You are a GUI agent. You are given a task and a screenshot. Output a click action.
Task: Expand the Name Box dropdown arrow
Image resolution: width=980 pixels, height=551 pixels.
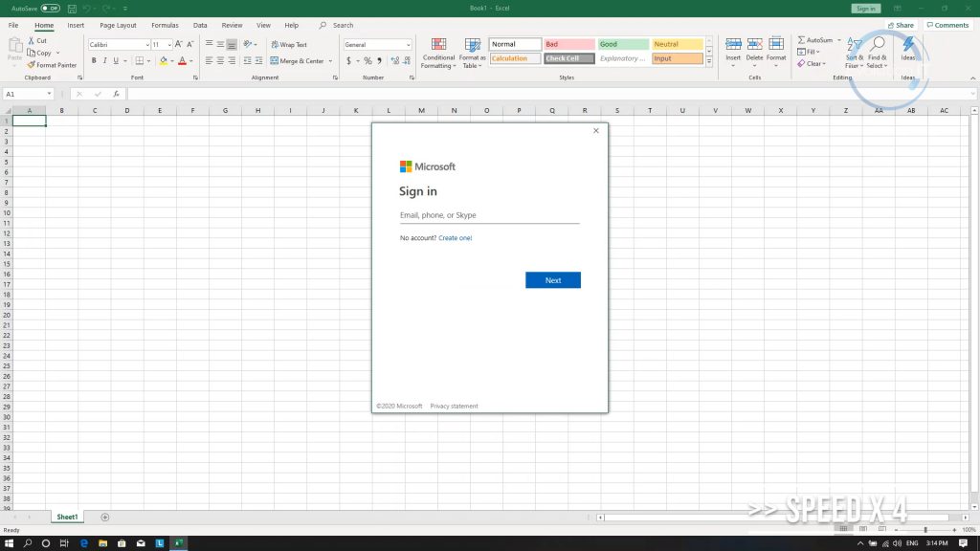pyautogui.click(x=49, y=94)
